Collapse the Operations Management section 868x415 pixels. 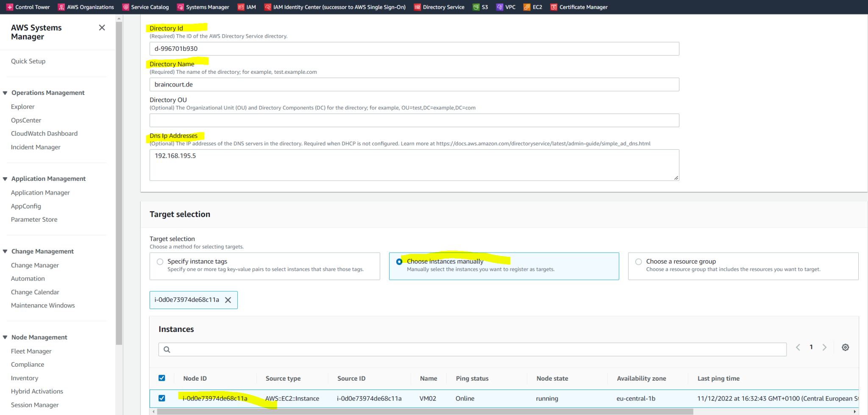coord(5,92)
